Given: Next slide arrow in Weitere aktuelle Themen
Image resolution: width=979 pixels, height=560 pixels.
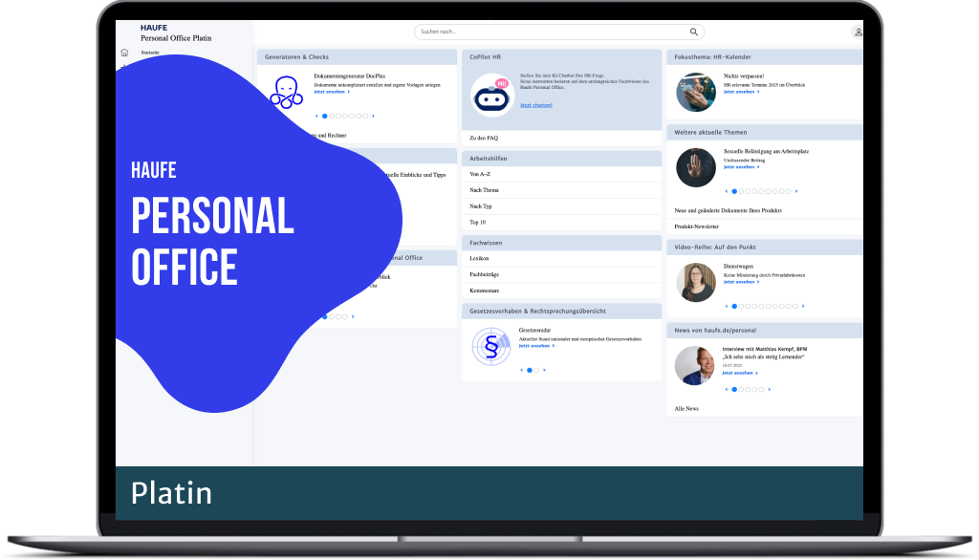Looking at the screenshot, I should pyautogui.click(x=796, y=192).
